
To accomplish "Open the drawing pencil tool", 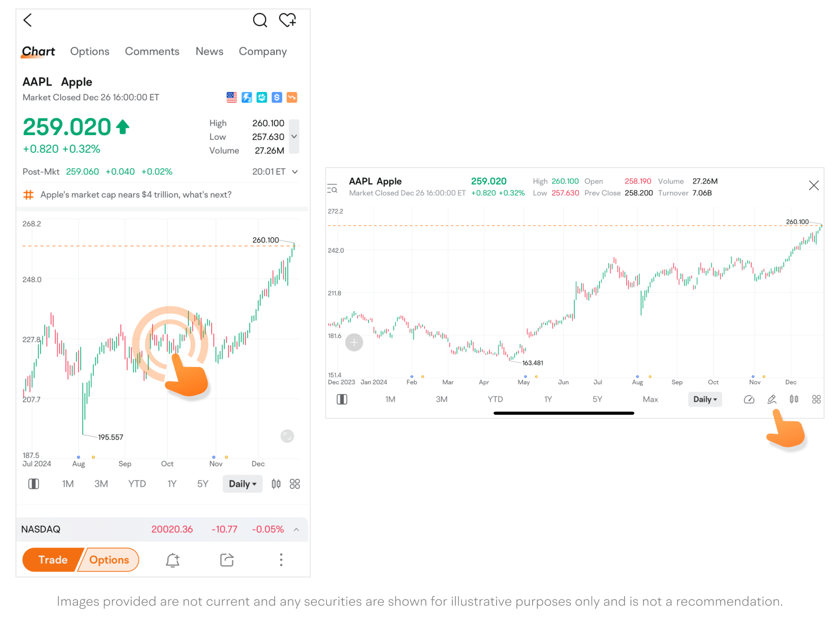I will click(772, 399).
